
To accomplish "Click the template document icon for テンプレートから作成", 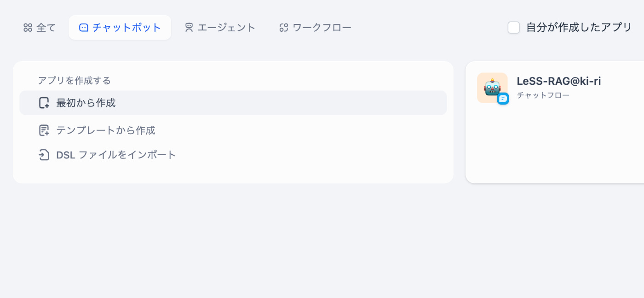I will [x=44, y=130].
